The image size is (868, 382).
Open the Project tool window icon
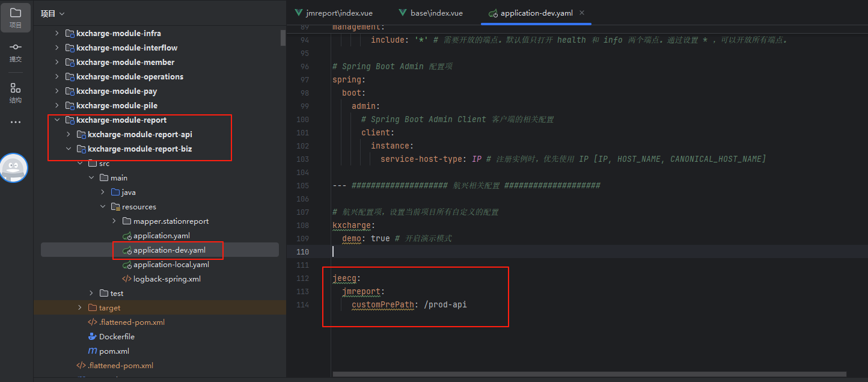tap(16, 17)
